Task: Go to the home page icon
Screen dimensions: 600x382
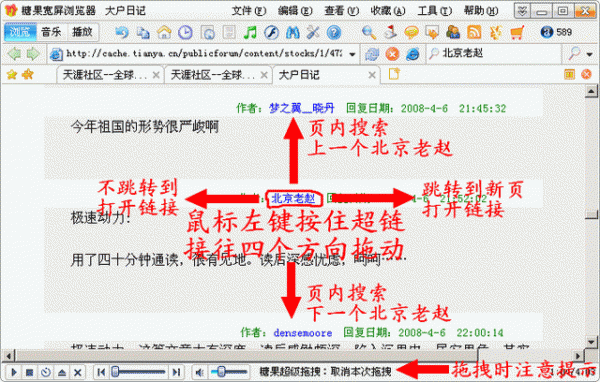Action: [164, 33]
